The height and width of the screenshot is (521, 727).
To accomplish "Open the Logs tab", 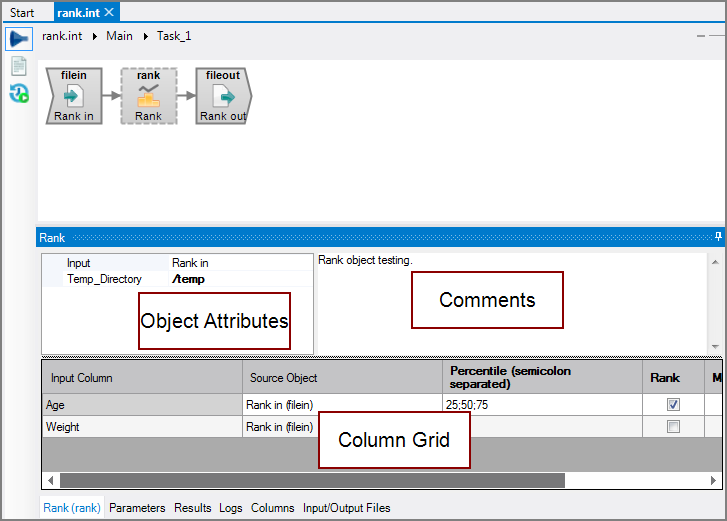I will pyautogui.click(x=231, y=508).
